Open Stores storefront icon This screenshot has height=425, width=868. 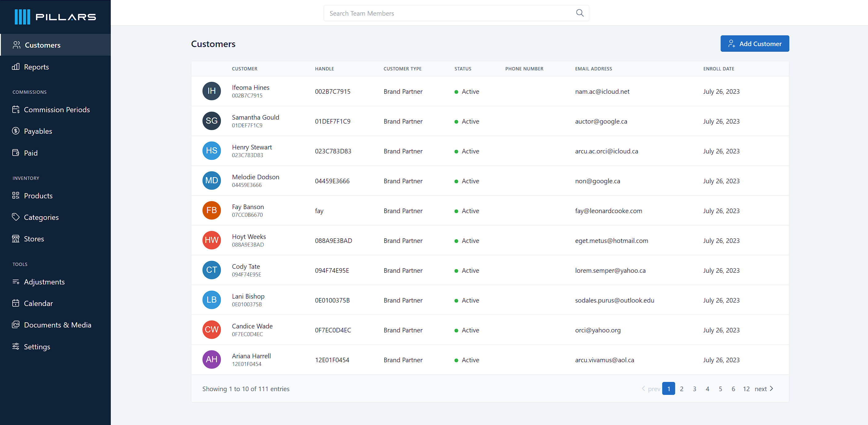15,239
